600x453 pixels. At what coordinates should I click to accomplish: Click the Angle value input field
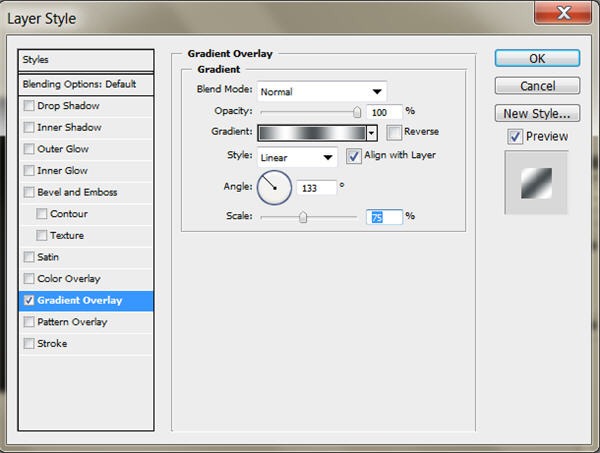coord(315,186)
